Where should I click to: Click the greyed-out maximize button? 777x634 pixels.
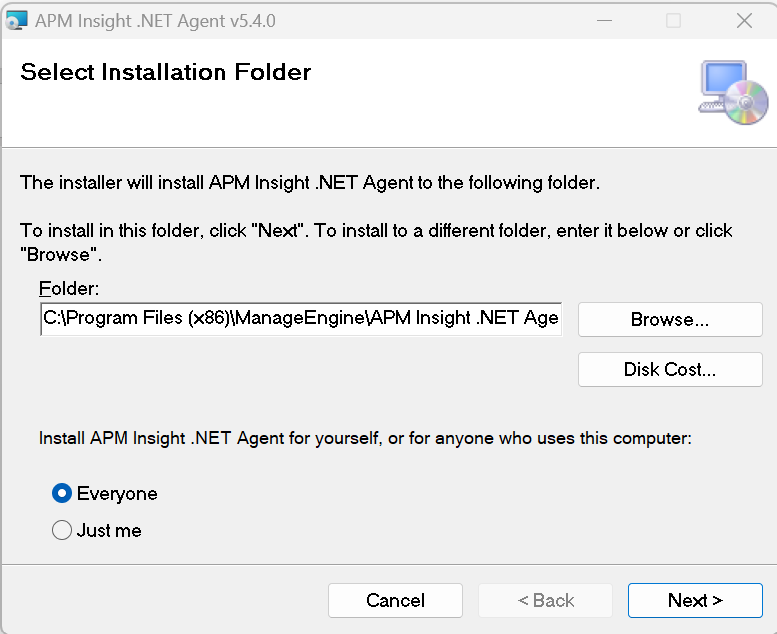tap(673, 20)
